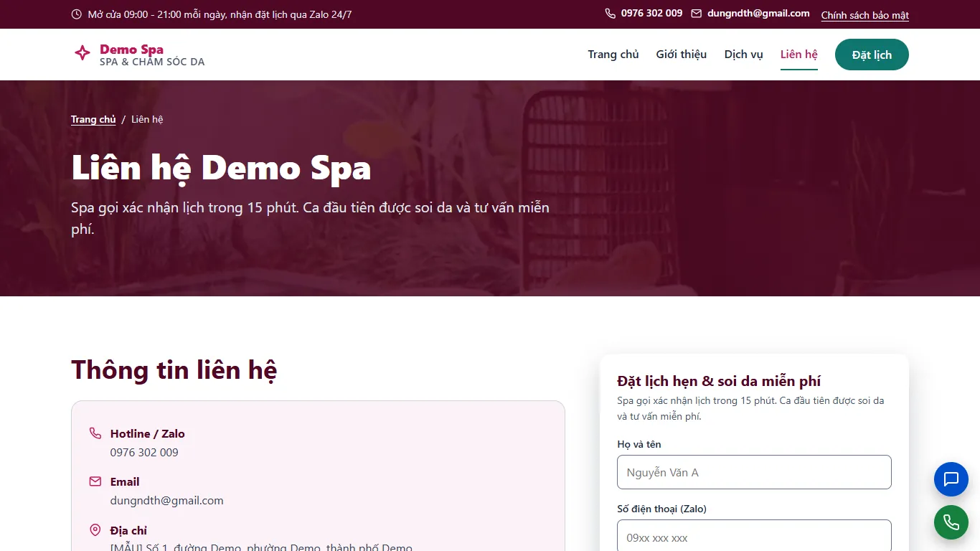Image resolution: width=980 pixels, height=551 pixels.
Task: Click the envelope icon in the top bar
Action: click(697, 14)
